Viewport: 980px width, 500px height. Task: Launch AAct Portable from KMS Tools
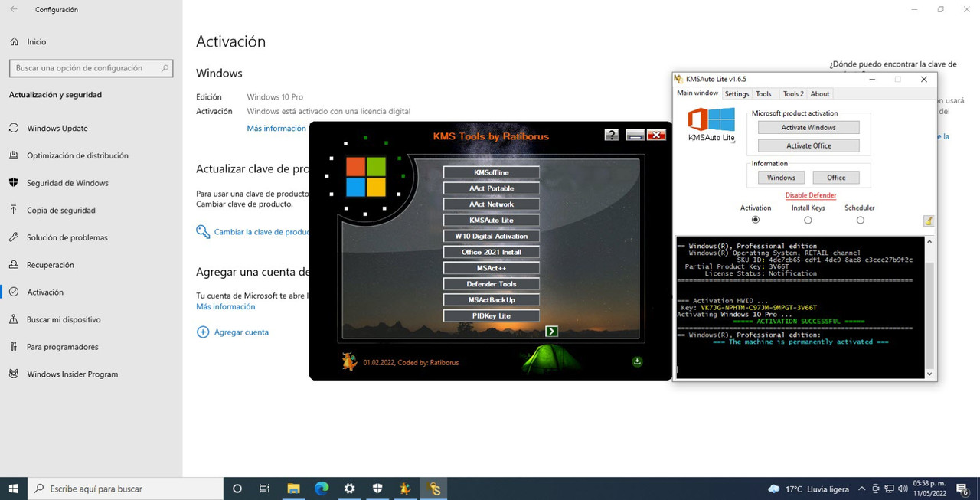(x=491, y=188)
